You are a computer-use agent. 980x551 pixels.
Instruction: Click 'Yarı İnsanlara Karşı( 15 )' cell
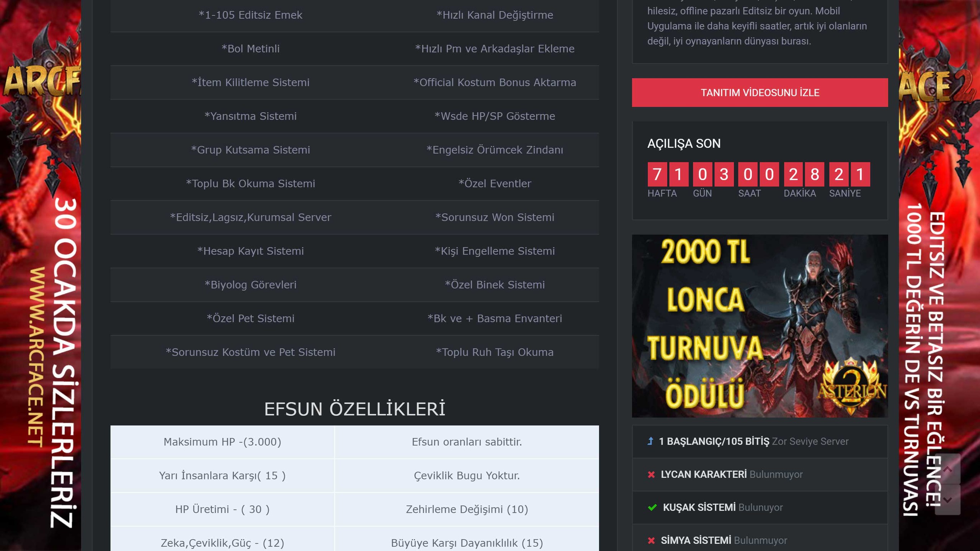[222, 476]
